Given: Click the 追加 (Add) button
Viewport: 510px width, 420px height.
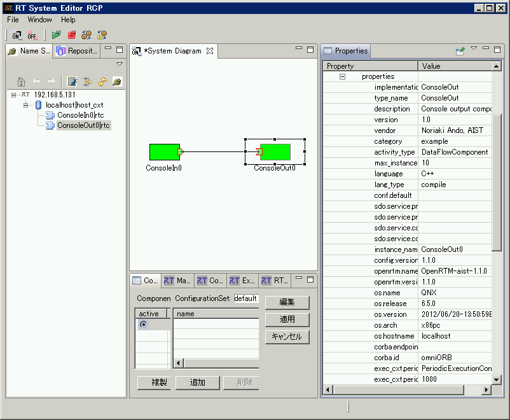Looking at the screenshot, I should tap(197, 382).
